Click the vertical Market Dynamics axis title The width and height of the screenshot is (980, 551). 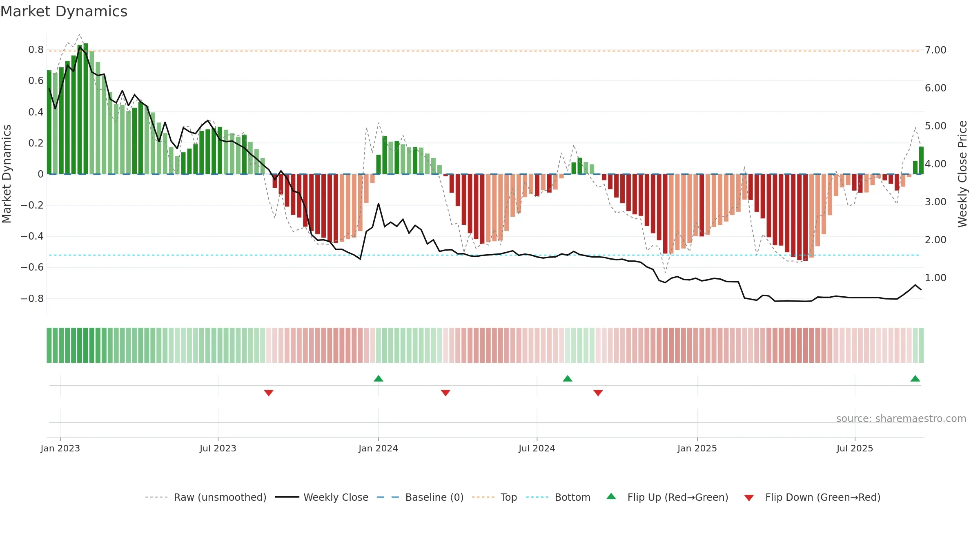[x=7, y=174]
